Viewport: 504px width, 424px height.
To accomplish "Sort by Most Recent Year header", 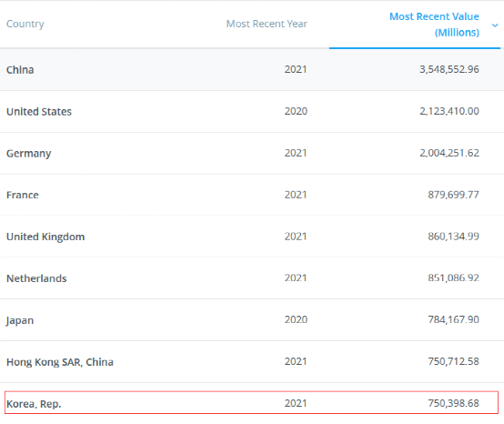I will [x=267, y=24].
